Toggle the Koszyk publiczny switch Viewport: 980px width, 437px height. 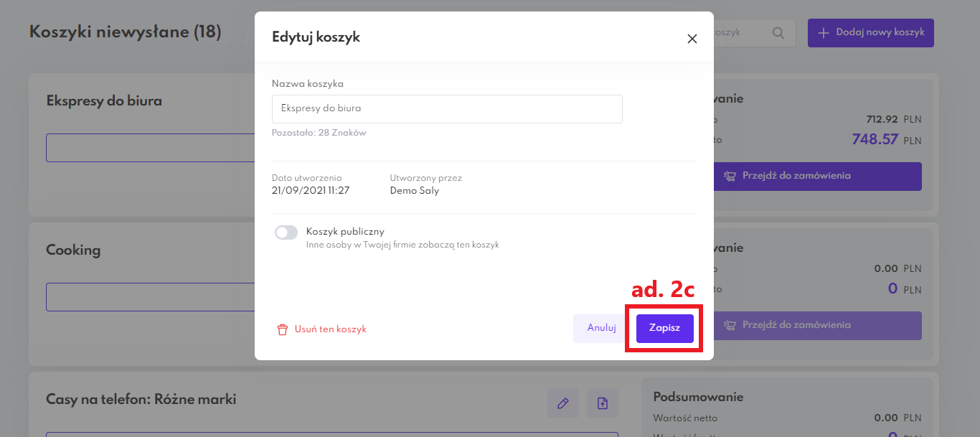286,232
